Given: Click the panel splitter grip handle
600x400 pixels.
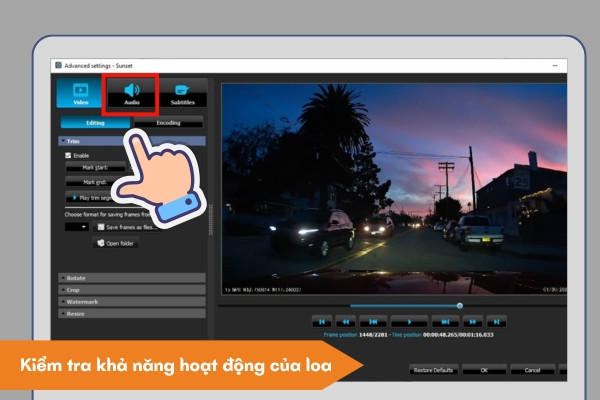Looking at the screenshot, I should 210,220.
